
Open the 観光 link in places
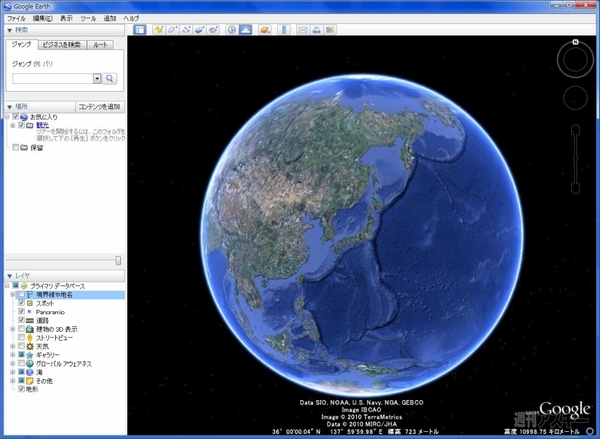point(42,125)
